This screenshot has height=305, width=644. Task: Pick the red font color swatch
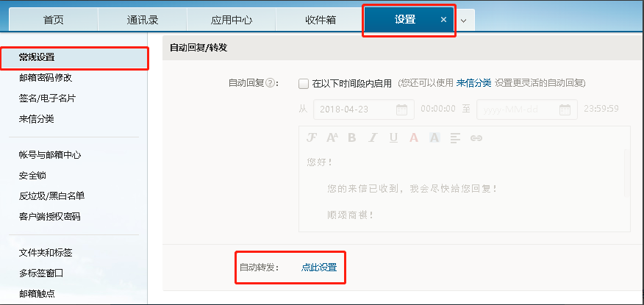[414, 137]
